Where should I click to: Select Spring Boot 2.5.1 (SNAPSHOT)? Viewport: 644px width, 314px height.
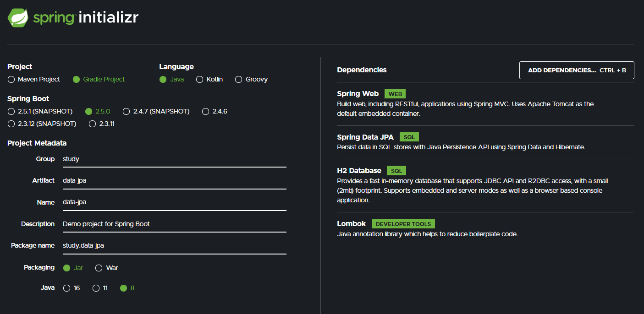(40, 111)
